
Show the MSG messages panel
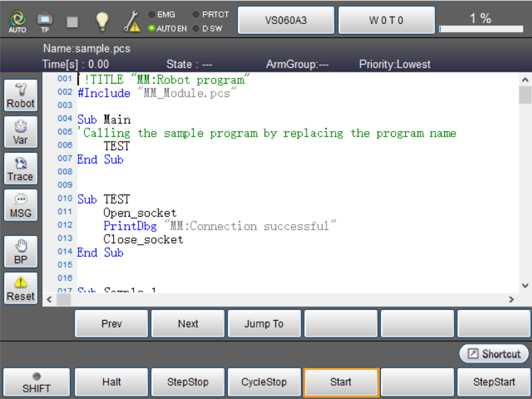[x=21, y=206]
